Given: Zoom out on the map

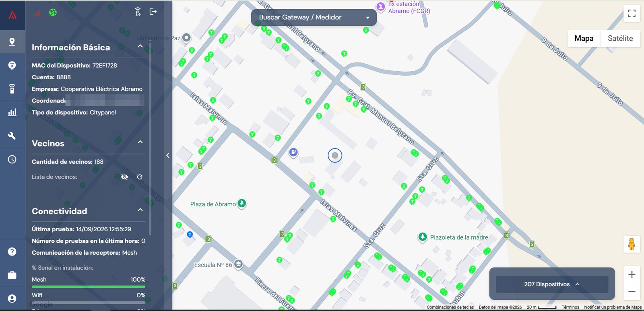Looking at the screenshot, I should pyautogui.click(x=632, y=291).
